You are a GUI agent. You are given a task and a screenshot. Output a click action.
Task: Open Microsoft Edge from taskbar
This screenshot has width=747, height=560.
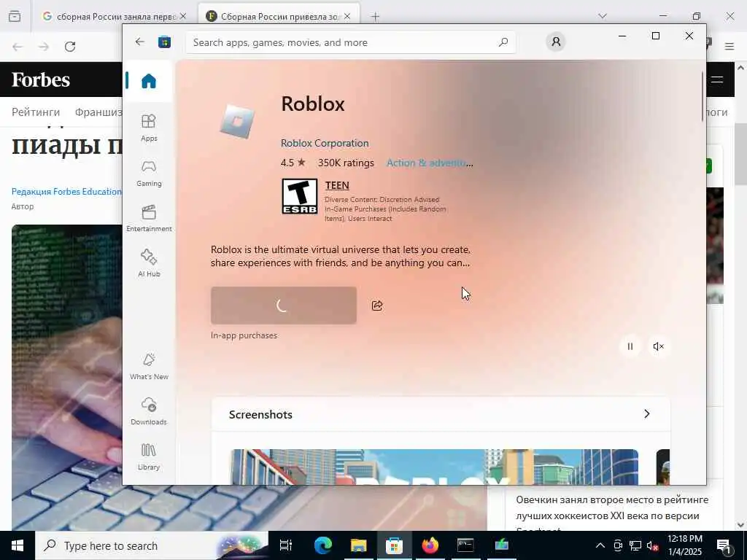pyautogui.click(x=322, y=545)
